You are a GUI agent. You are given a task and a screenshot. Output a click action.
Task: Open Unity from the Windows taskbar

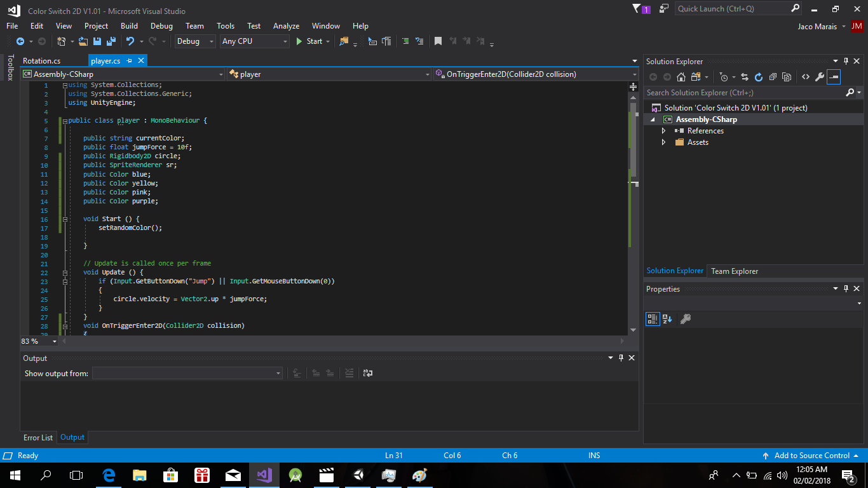coord(358,475)
